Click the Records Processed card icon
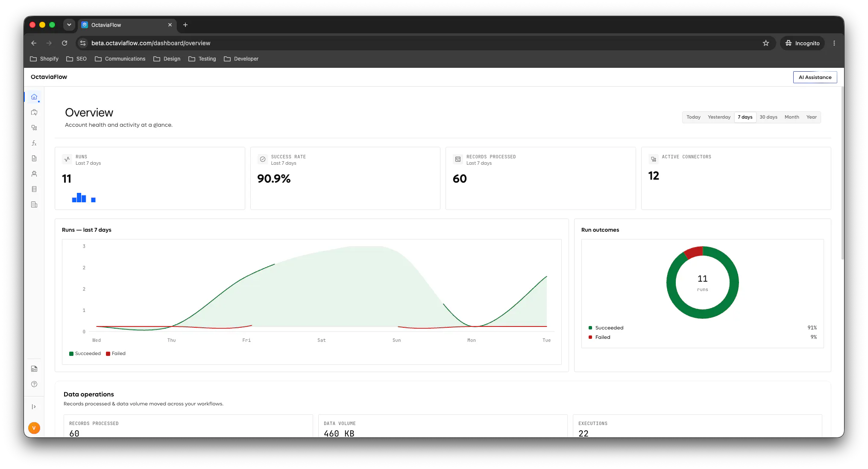Screen dimensions: 868x469 coord(458,159)
